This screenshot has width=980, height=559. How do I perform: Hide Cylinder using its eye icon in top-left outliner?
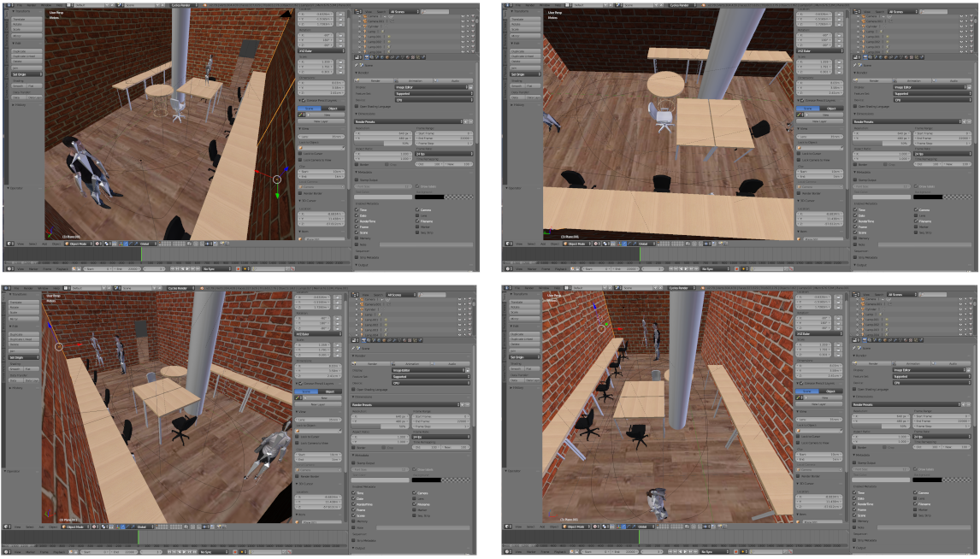pos(462,28)
